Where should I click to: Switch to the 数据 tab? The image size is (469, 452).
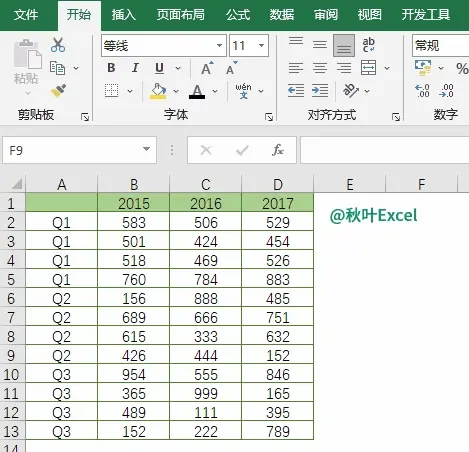click(282, 15)
